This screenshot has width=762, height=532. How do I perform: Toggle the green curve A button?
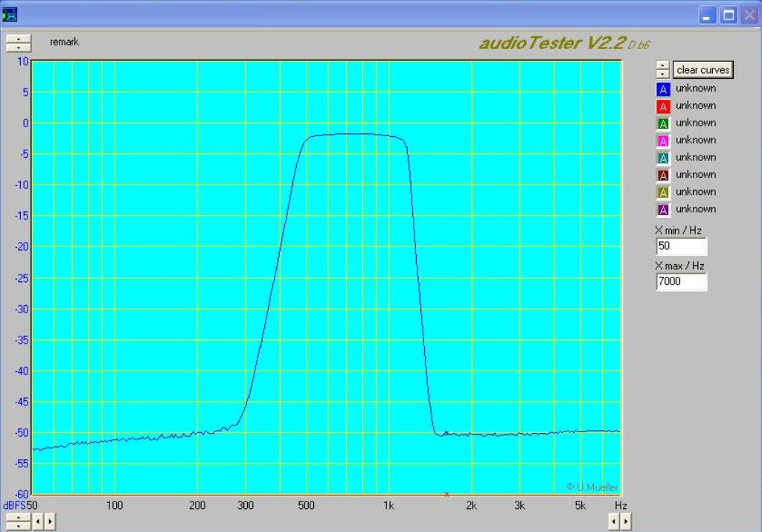663,124
